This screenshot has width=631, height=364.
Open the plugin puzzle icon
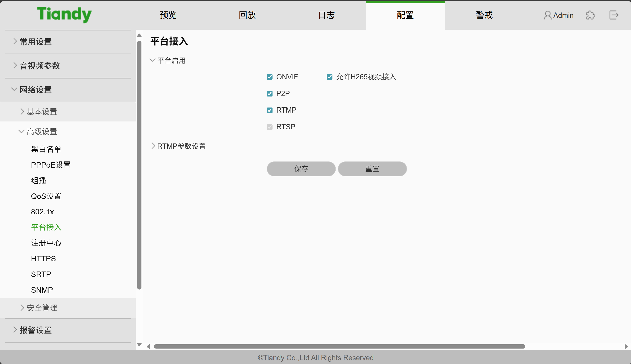pyautogui.click(x=590, y=15)
